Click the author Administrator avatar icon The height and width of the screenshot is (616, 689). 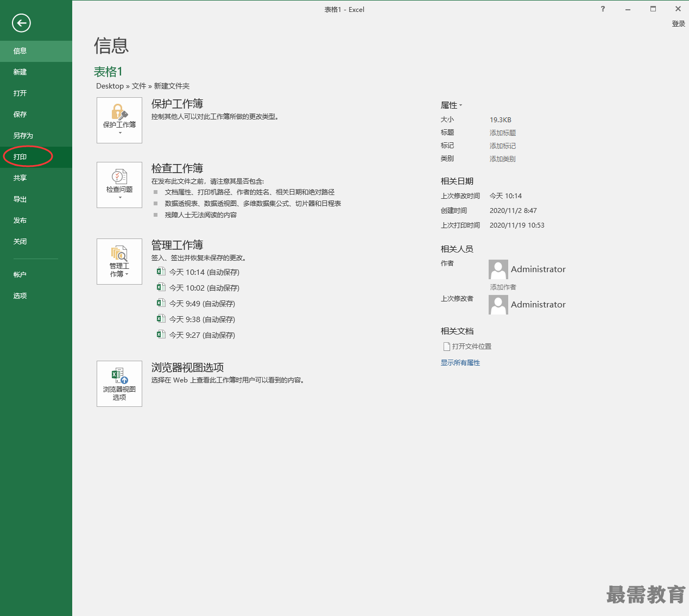pos(498,269)
